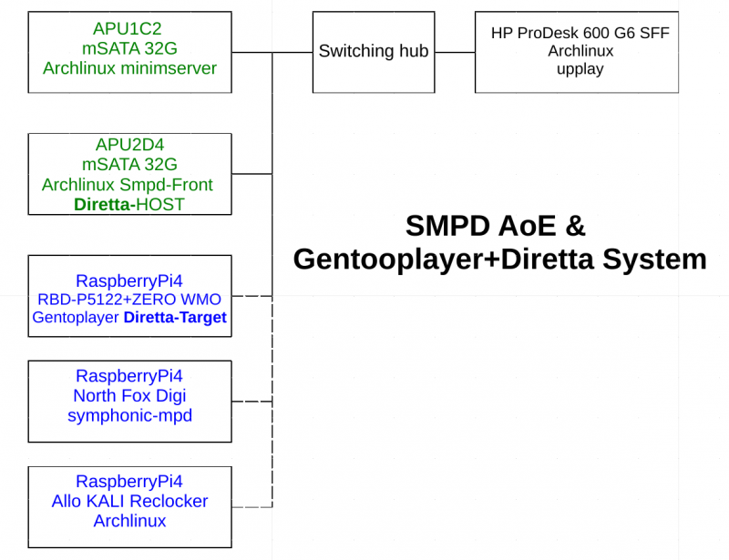Click the "Archlinux minimserver" text
The image size is (729, 560).
tap(129, 68)
